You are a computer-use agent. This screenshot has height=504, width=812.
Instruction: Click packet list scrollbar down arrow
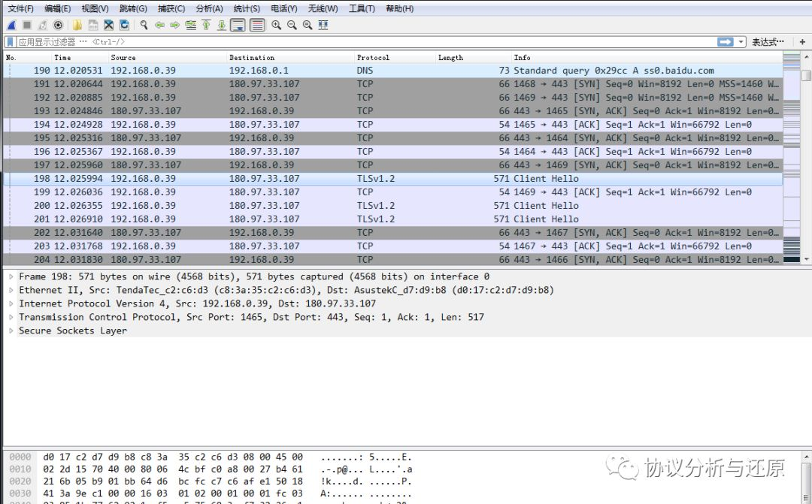(806, 259)
